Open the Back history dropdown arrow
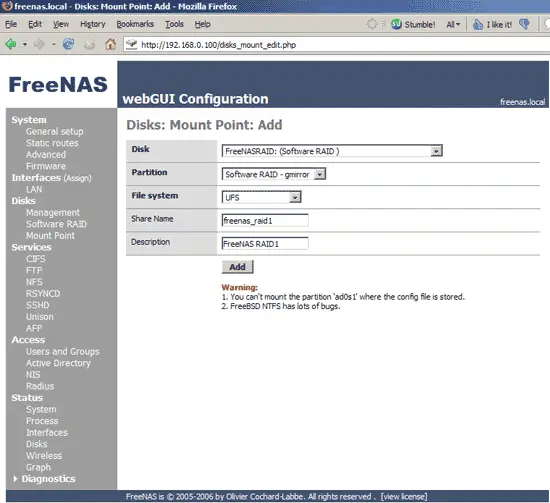This screenshot has height=503, width=550. [25, 45]
